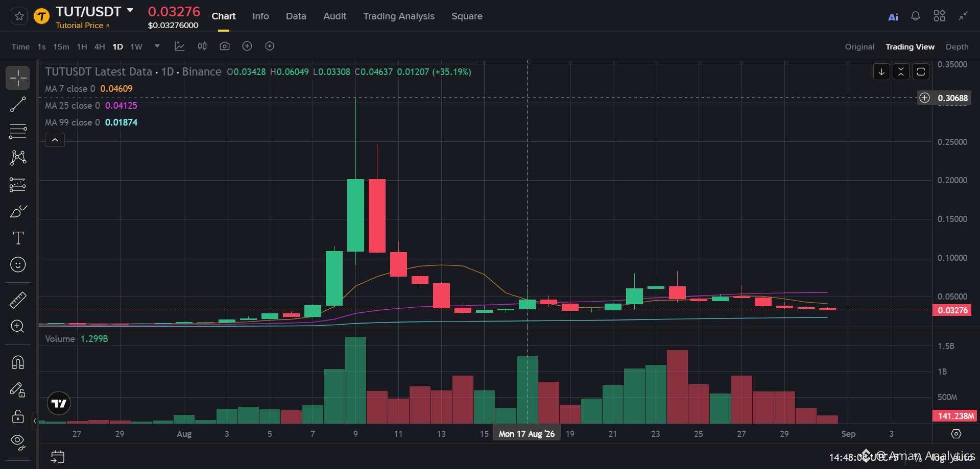
Task: Add TUT/USDT to favorites with star icon
Action: [x=19, y=16]
